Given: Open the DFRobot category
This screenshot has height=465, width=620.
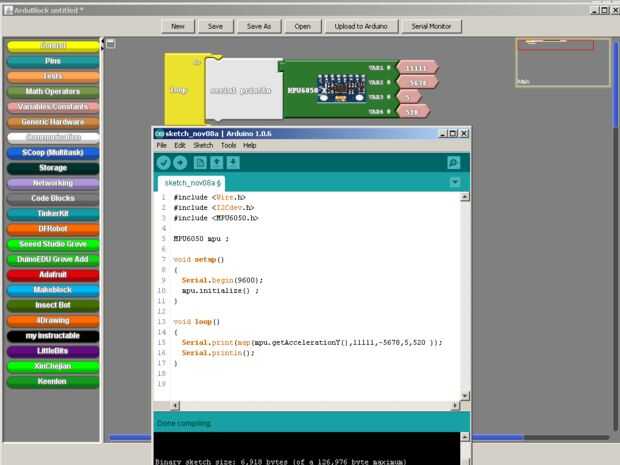Looking at the screenshot, I should (53, 229).
